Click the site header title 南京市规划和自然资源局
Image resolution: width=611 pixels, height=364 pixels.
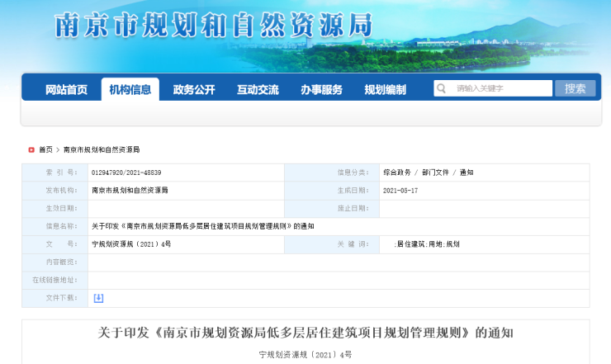point(213,24)
